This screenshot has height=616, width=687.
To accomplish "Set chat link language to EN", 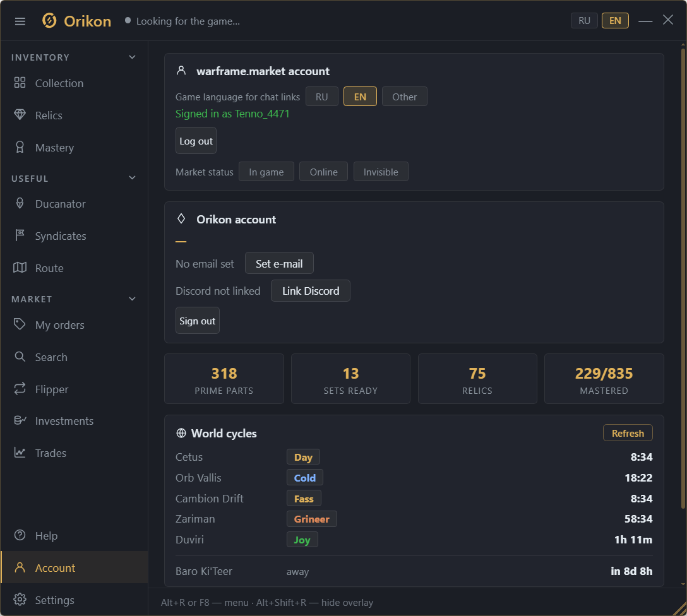I will (360, 97).
